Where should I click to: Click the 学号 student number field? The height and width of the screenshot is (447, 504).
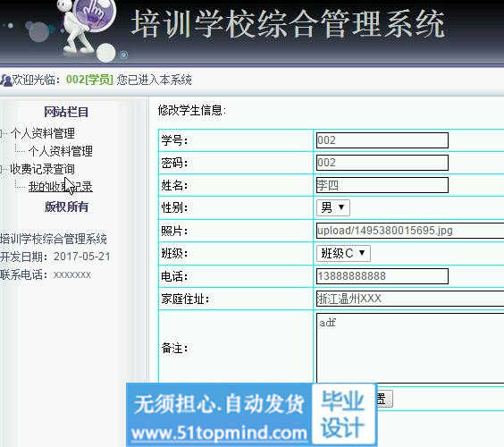click(x=382, y=140)
